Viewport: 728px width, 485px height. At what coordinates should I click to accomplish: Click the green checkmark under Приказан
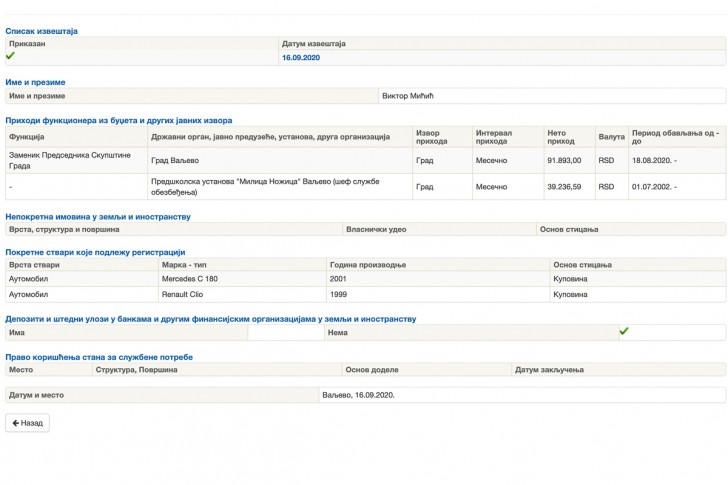coord(10,56)
